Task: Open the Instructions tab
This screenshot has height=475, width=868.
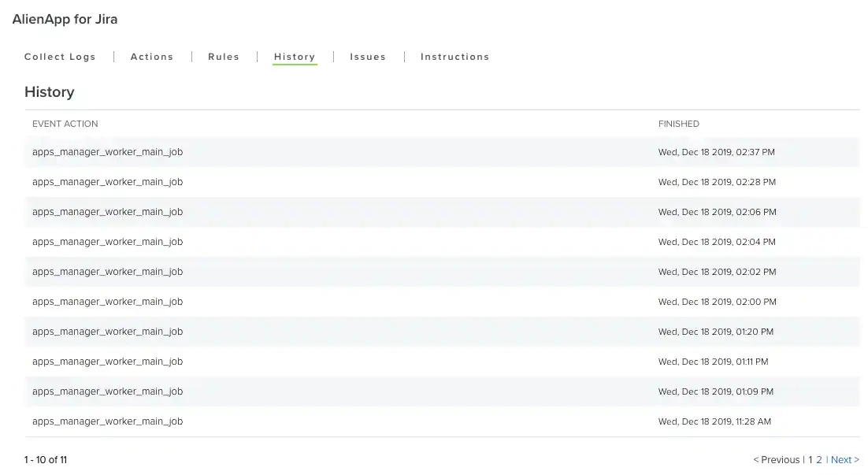Action: 455,57
